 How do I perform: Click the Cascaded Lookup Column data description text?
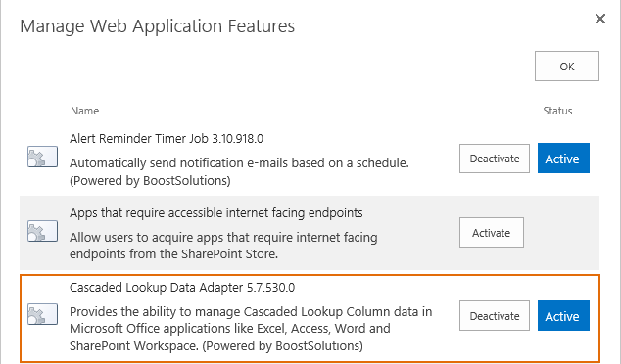(251, 329)
